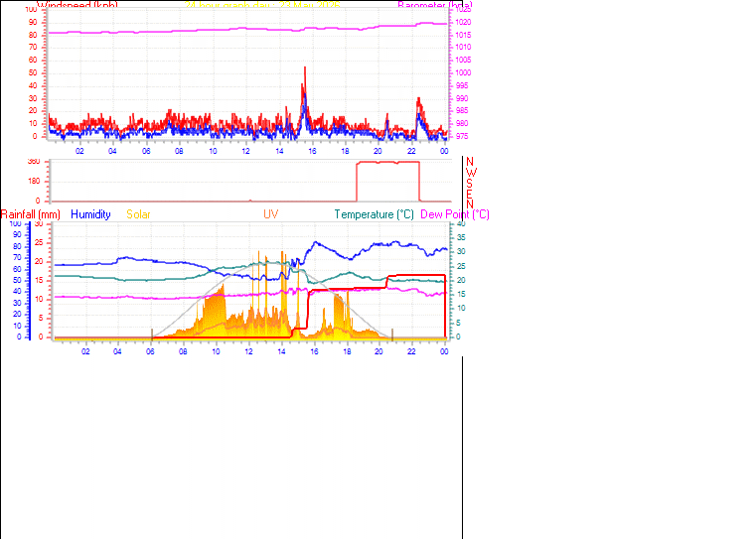Click the 180 value on wind direction axis
Image resolution: width=756 pixels, height=539 pixels.
point(34,182)
